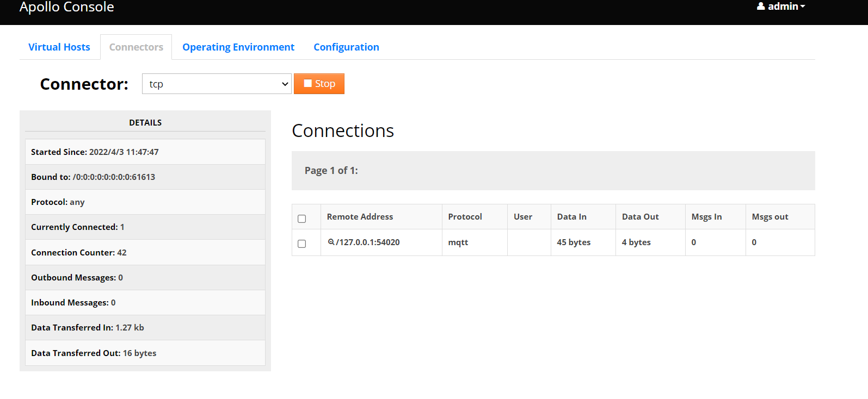Click the Apollo Console title
Screen dimensions: 868x399
[x=67, y=7]
